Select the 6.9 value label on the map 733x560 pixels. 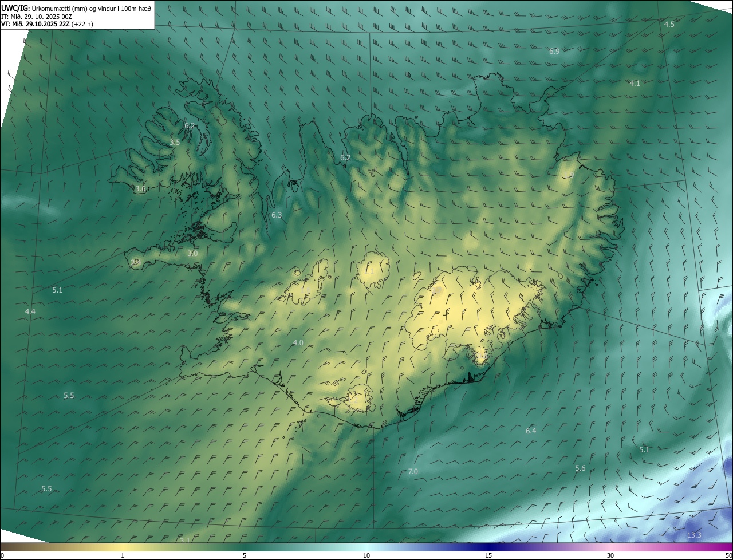pyautogui.click(x=554, y=52)
